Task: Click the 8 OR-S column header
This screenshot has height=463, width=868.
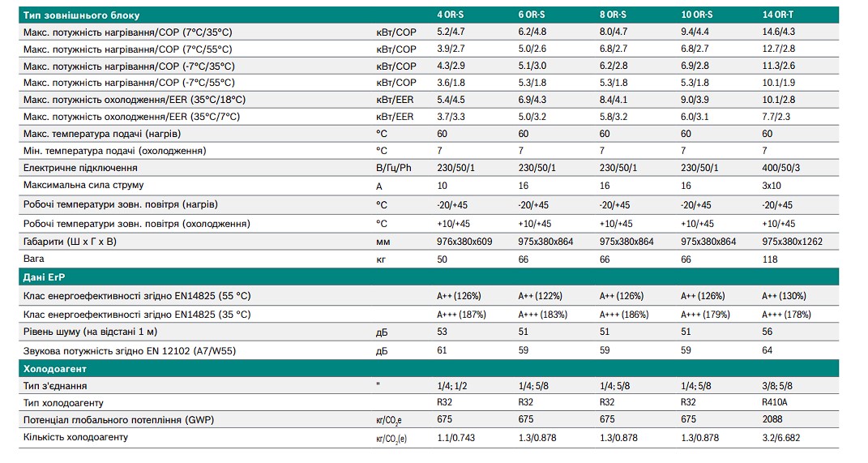Action: [614, 15]
